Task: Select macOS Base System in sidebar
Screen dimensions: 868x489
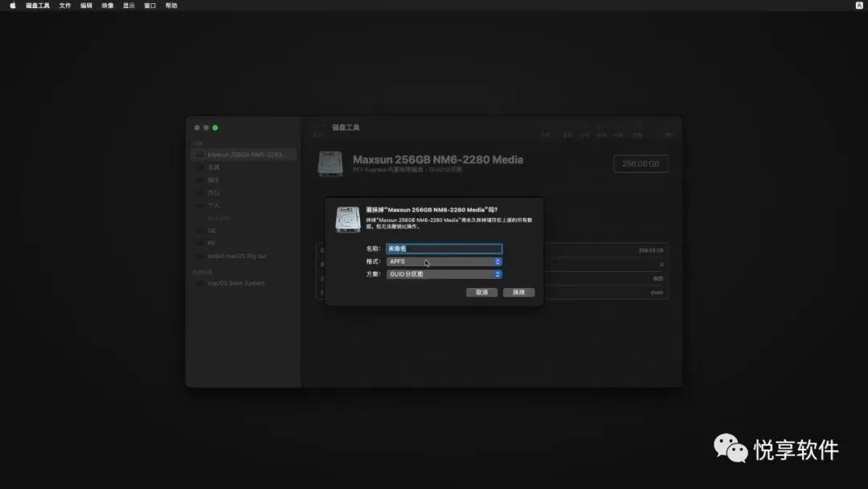Action: (x=235, y=283)
